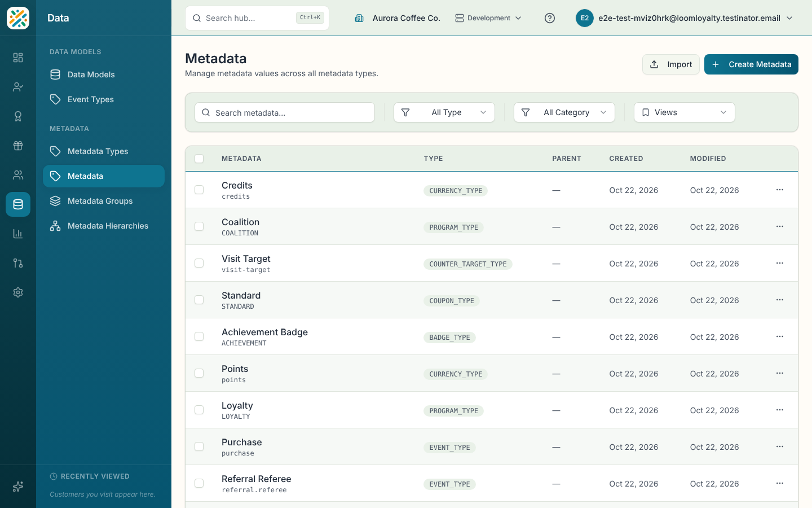Go to Metadata Hierarchies in sidebar
Image resolution: width=812 pixels, height=508 pixels.
tap(104, 226)
